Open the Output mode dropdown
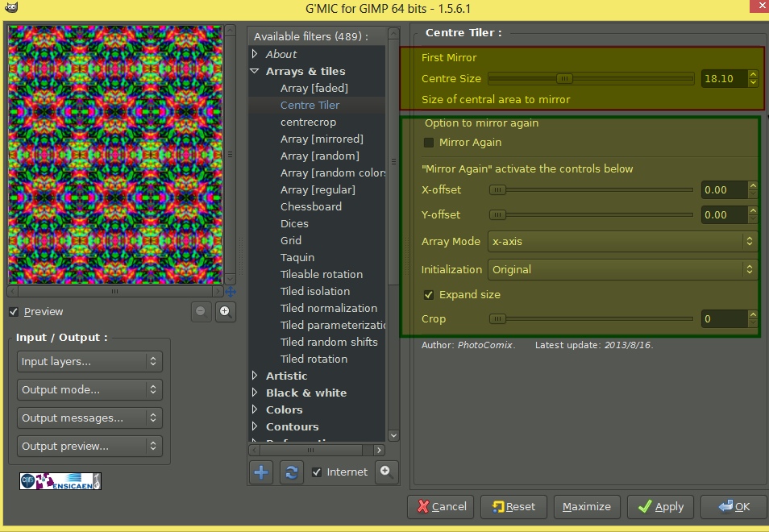 [x=89, y=390]
